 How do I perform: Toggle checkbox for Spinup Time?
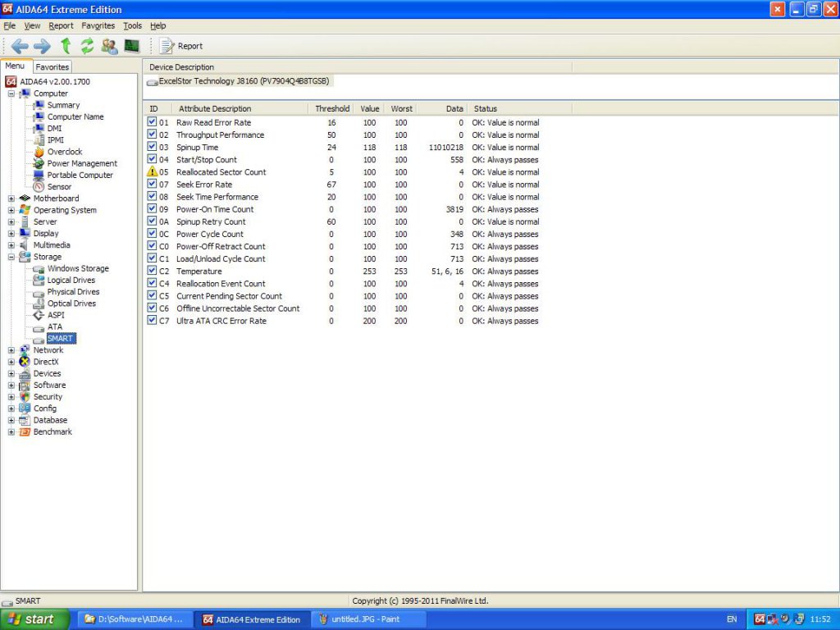[152, 147]
